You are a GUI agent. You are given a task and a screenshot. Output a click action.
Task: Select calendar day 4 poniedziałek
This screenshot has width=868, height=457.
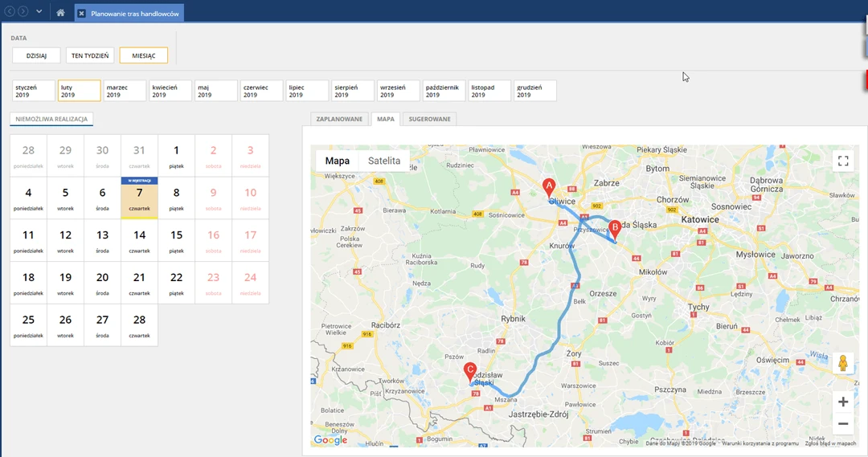[x=28, y=198]
